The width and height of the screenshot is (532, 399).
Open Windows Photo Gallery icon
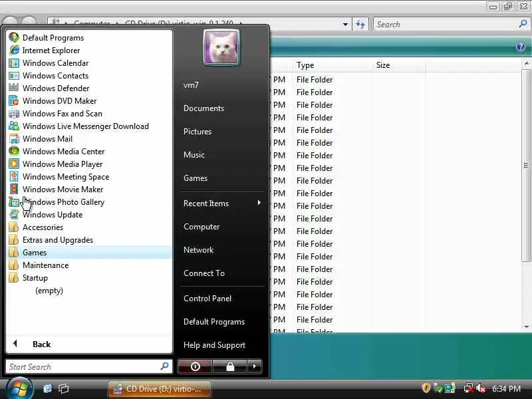(14, 202)
